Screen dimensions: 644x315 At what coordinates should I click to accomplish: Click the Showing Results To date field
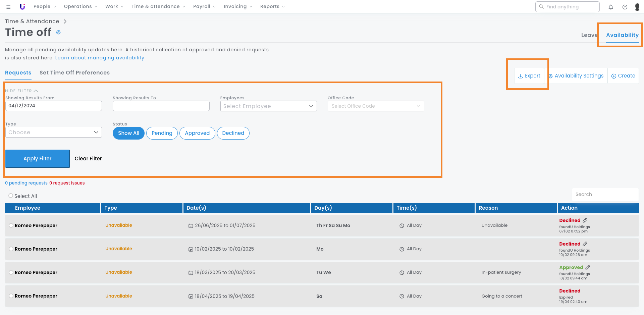click(161, 106)
